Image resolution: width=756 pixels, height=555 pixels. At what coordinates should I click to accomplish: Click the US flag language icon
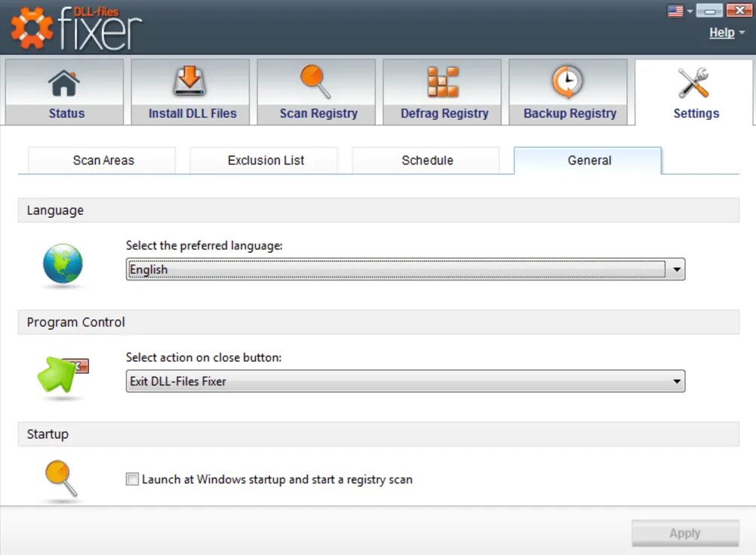tap(675, 11)
